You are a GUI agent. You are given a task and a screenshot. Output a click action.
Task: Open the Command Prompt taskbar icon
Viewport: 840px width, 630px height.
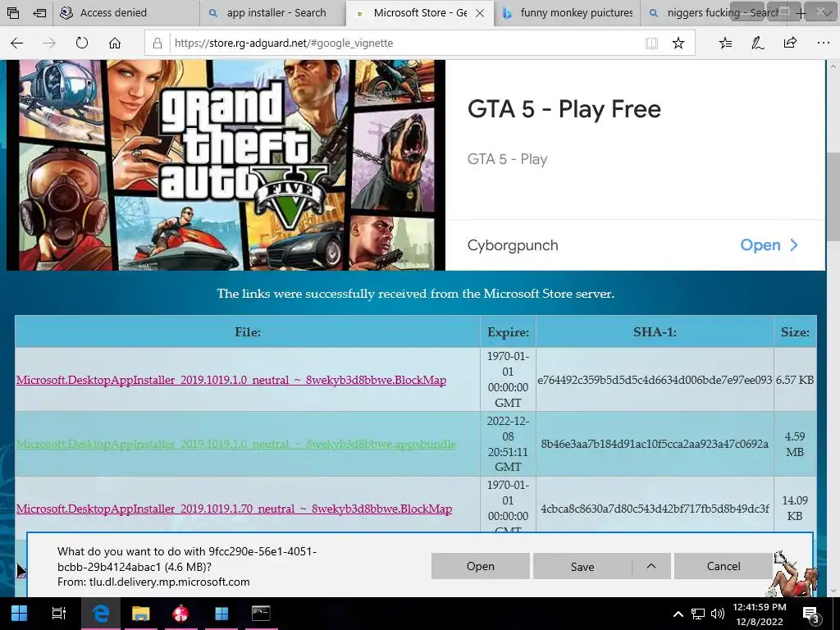pyautogui.click(x=261, y=613)
